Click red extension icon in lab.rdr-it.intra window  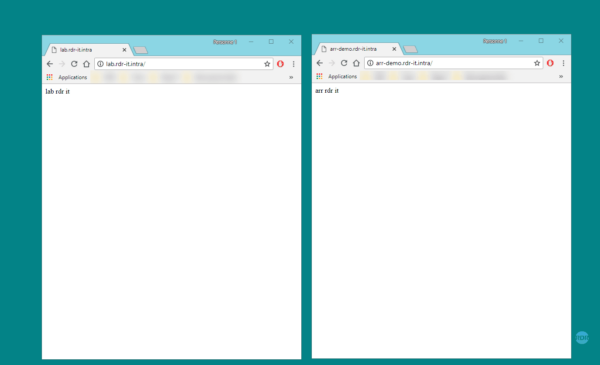tap(280, 64)
